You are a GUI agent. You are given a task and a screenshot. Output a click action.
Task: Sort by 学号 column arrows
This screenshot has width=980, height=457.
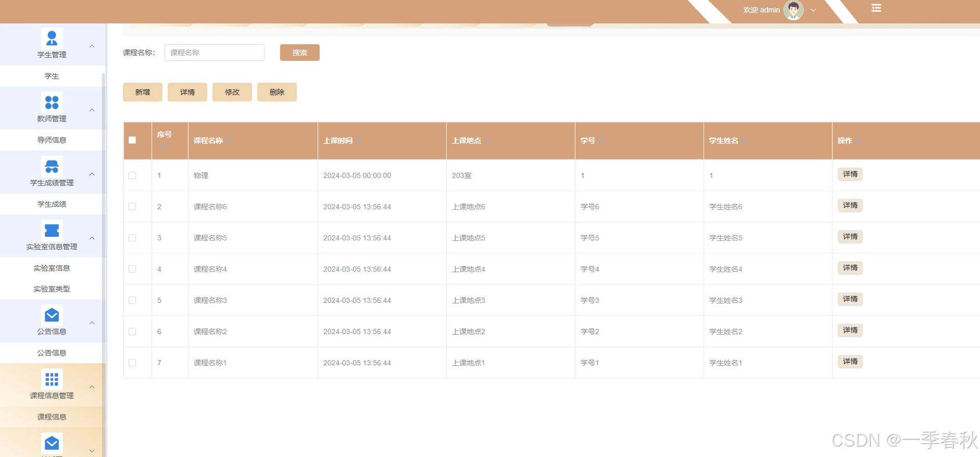[601, 141]
